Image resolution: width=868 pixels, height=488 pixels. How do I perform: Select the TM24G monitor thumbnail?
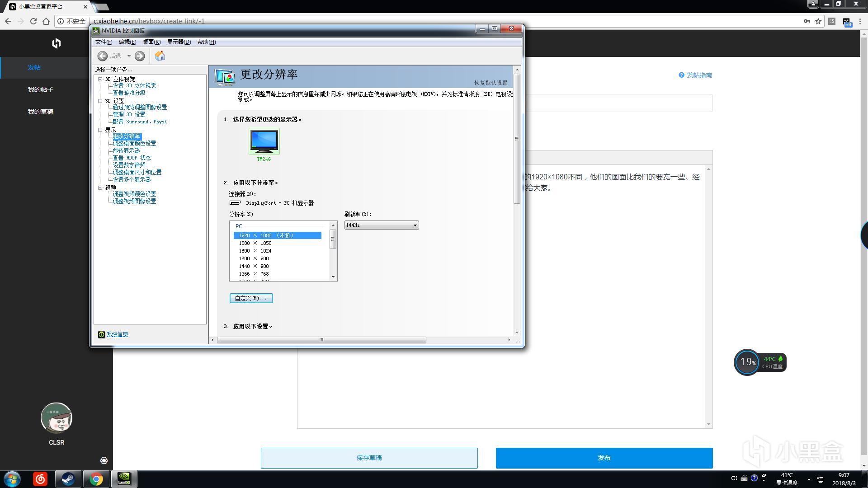tap(264, 141)
